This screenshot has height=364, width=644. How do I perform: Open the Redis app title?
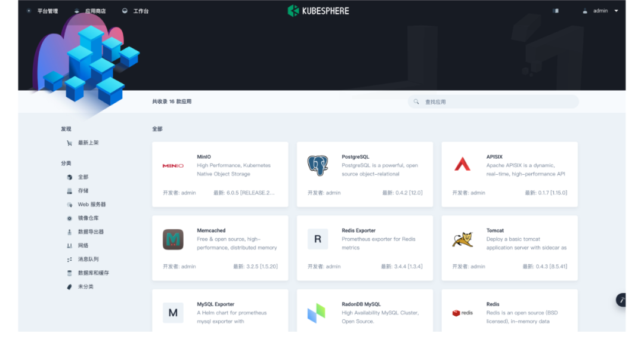[493, 304]
